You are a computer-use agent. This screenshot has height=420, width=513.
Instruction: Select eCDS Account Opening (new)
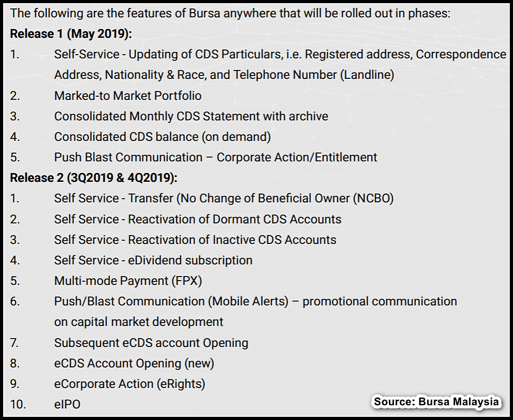pos(134,363)
